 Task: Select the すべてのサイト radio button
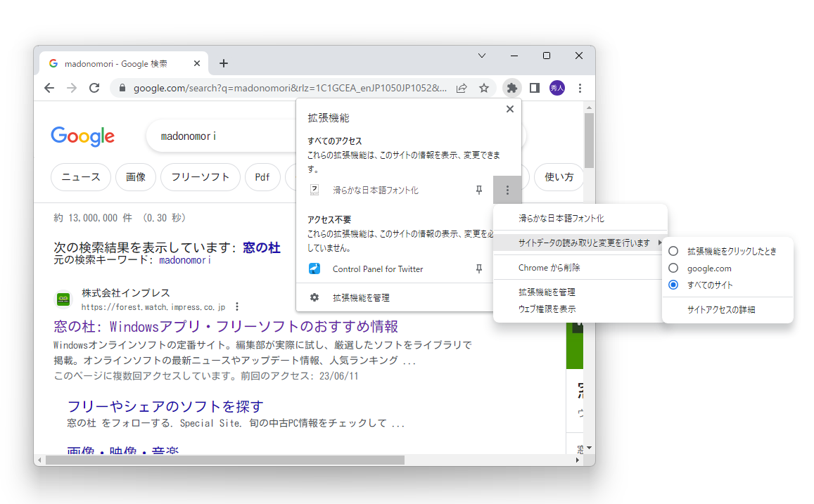tap(673, 285)
